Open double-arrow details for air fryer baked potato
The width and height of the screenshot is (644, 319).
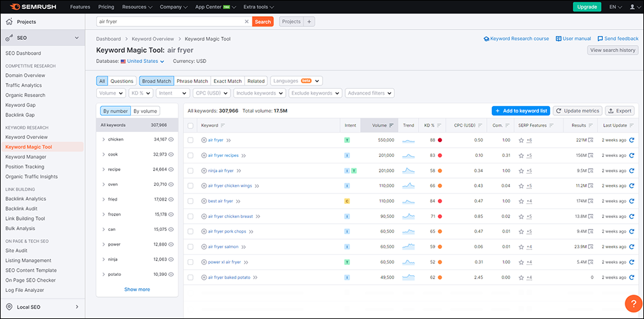pos(255,278)
